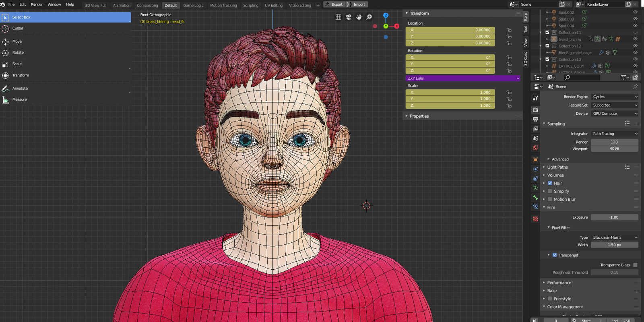This screenshot has height=322, width=644.
Task: Toggle camera view icon in viewport
Action: (349, 17)
